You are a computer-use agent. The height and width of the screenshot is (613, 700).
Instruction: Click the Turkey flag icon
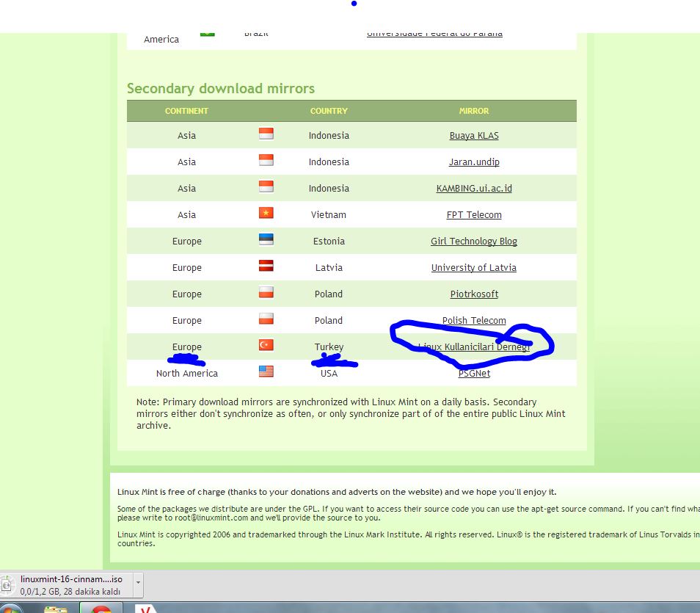[x=266, y=345]
